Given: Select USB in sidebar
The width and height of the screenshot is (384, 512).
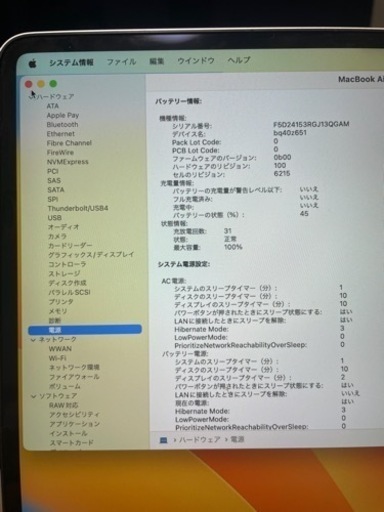Looking at the screenshot, I should [x=55, y=218].
